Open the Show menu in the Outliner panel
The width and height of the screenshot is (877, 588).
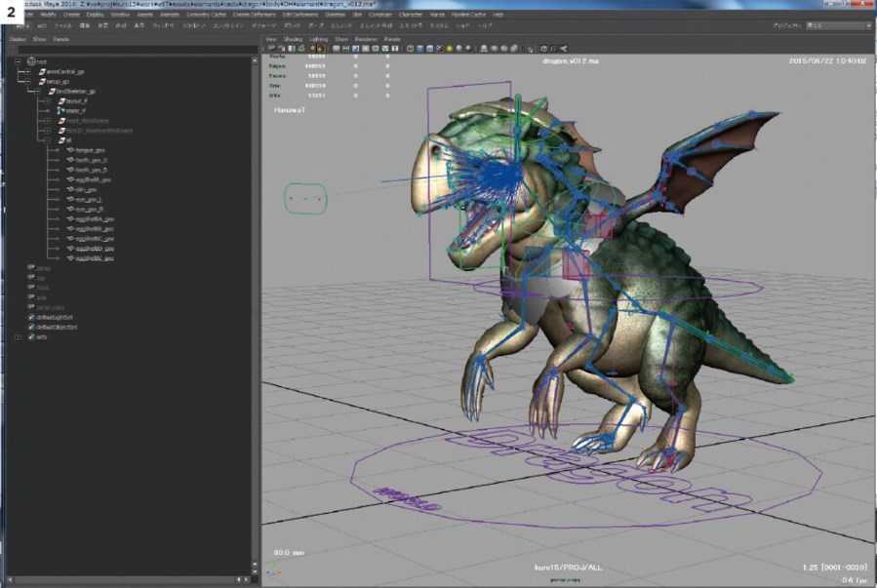pyautogui.click(x=39, y=39)
